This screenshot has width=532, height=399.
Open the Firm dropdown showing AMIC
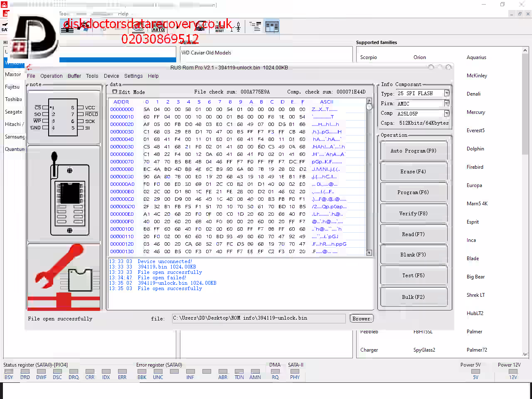[x=446, y=103]
